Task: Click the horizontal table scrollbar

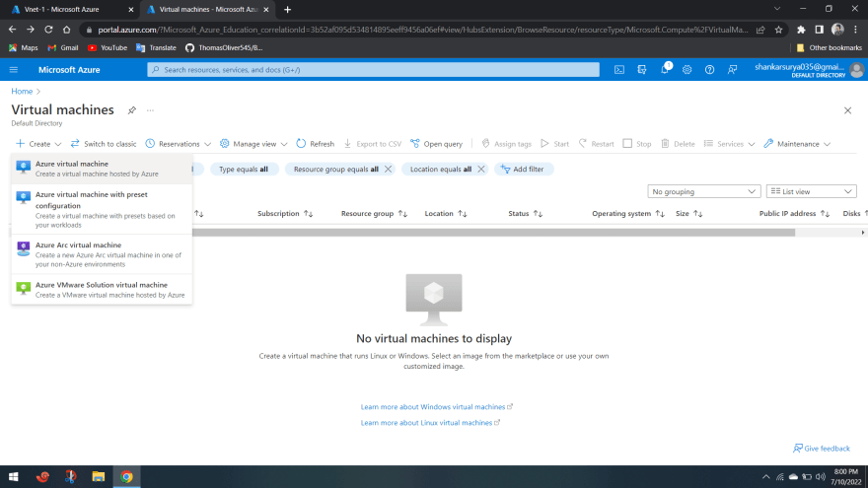Action: pos(494,233)
